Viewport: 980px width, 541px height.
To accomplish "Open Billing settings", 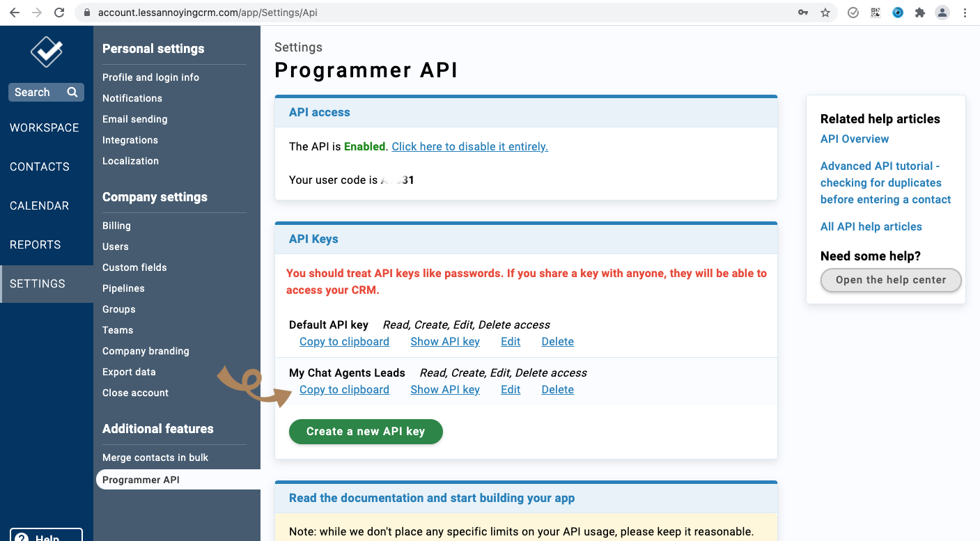I will click(x=116, y=226).
